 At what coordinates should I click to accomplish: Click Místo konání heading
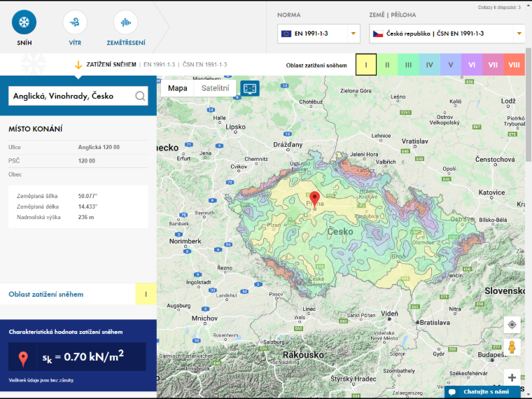point(35,129)
